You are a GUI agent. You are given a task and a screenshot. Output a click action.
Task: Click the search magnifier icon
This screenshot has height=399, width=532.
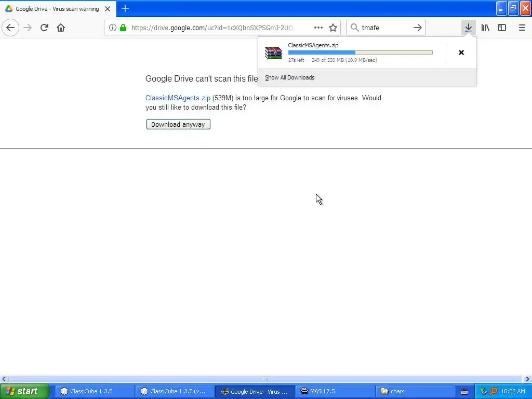(354, 28)
